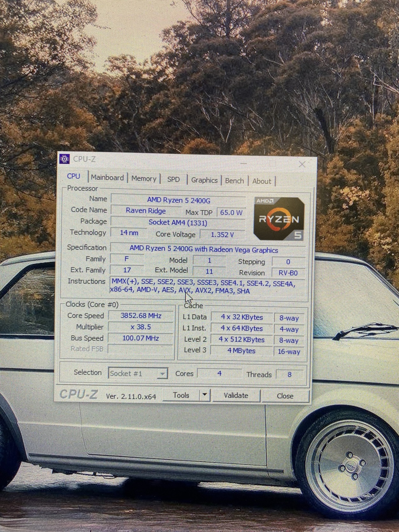Click the Core Speed value 3852.68 MHz
The width and height of the screenshot is (399, 532).
pos(141,316)
